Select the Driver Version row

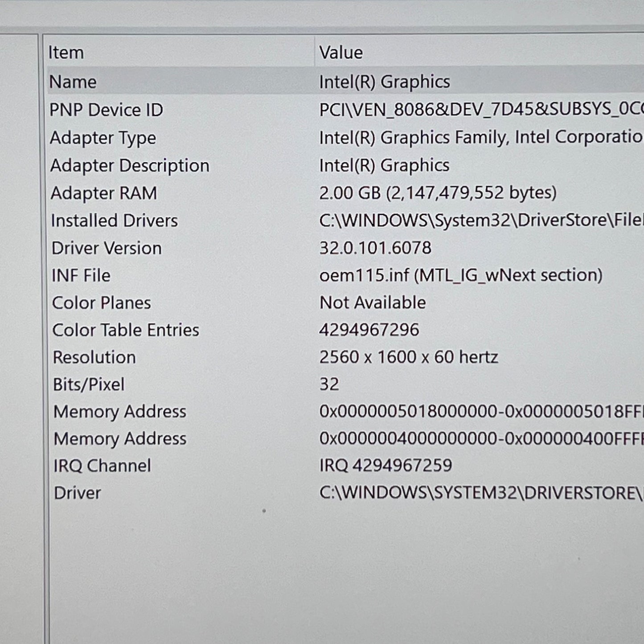tap(107, 248)
